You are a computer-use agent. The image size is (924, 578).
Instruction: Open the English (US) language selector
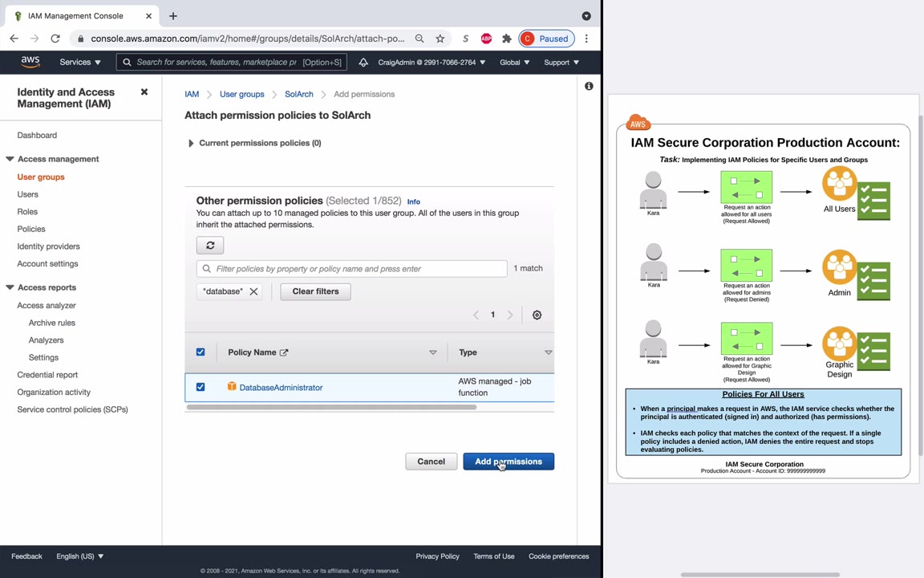pos(79,556)
